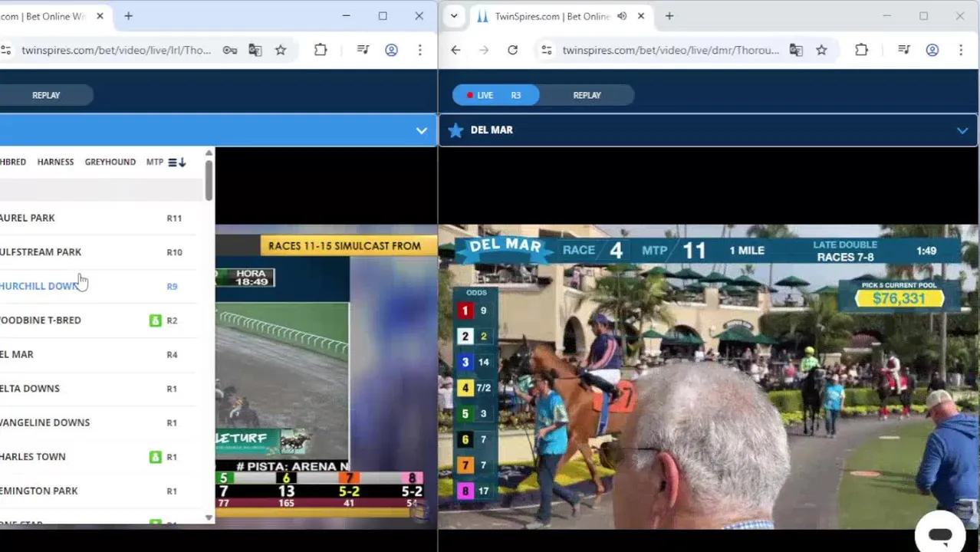Viewport: 980px width, 552px height.
Task: Go back in right browser window
Action: click(x=455, y=50)
